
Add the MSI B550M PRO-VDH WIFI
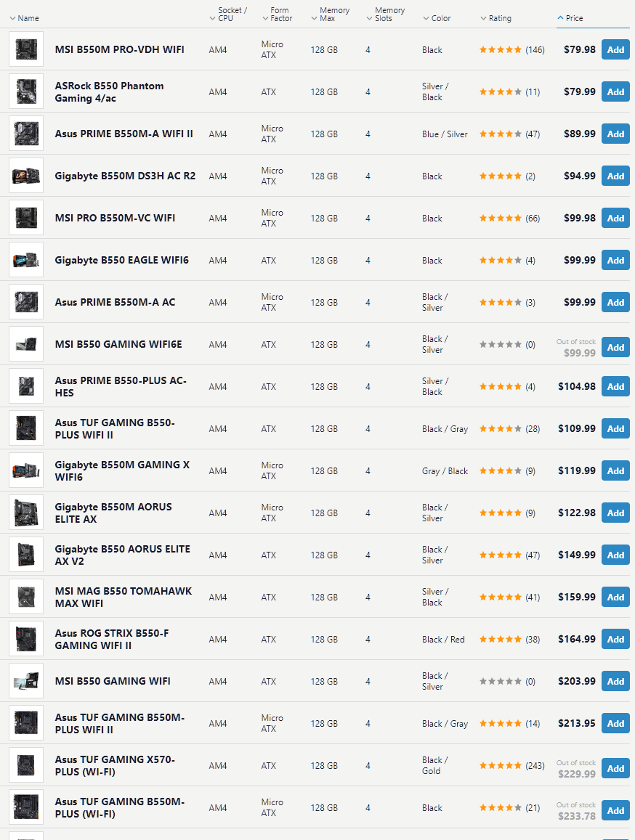(615, 50)
